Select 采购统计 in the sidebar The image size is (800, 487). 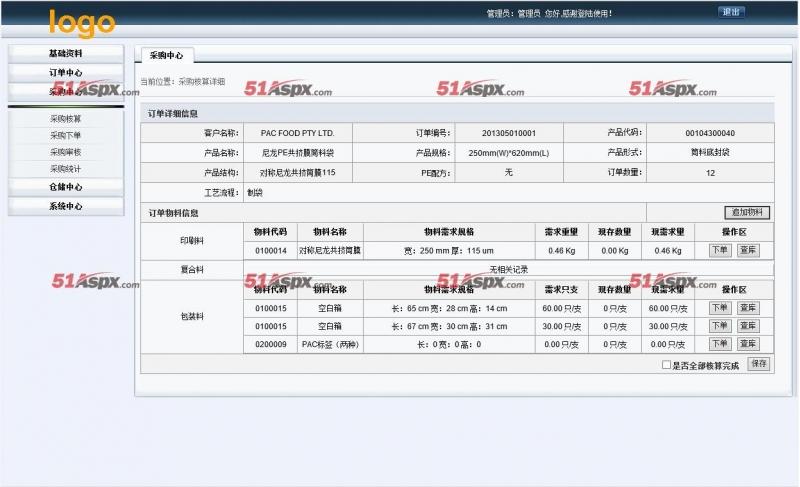point(66,169)
